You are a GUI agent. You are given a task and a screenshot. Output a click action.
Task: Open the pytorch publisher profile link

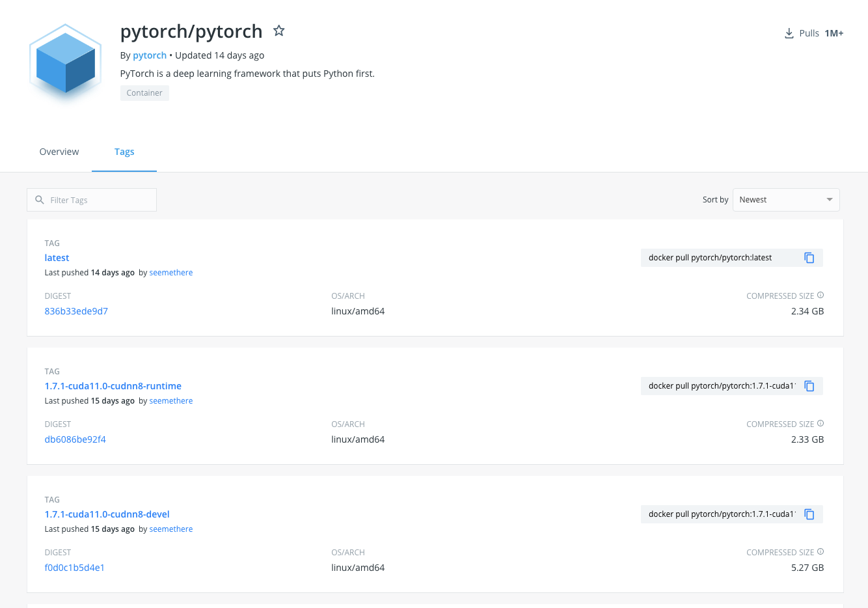tap(149, 55)
